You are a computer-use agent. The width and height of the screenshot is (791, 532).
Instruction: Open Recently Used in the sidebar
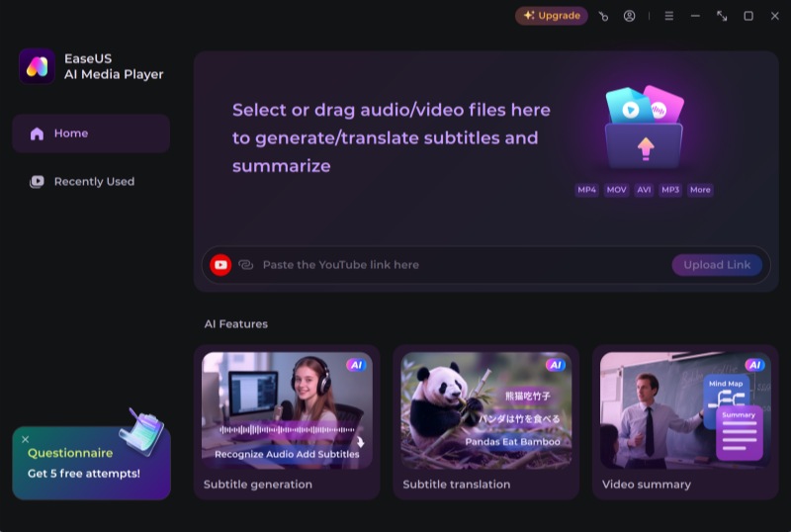pyautogui.click(x=91, y=181)
